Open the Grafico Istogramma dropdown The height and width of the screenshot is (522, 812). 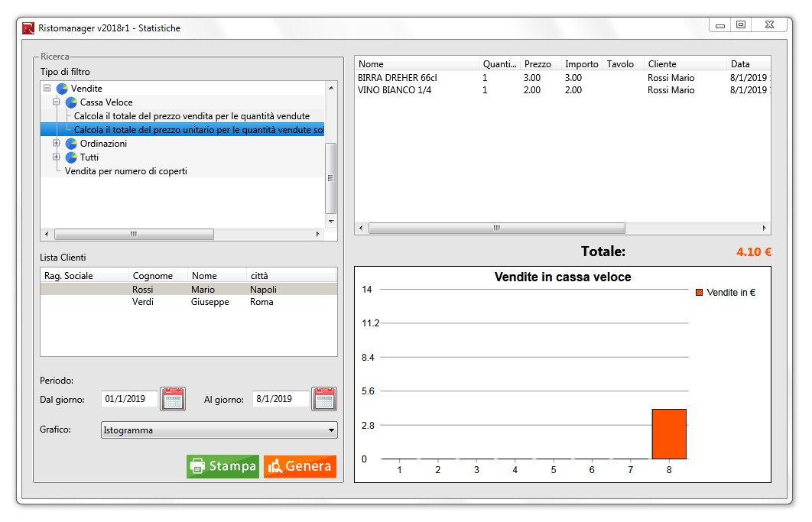pos(219,430)
